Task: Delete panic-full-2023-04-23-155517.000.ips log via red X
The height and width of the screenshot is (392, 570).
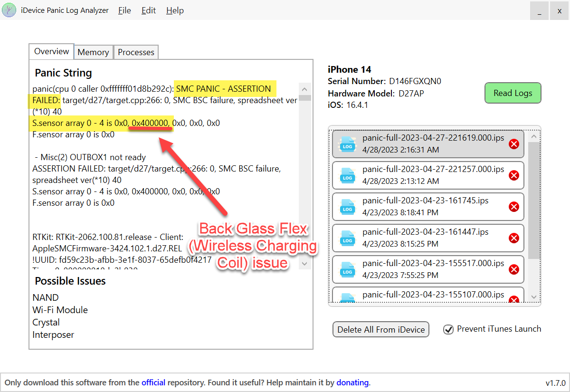Action: coord(513,269)
